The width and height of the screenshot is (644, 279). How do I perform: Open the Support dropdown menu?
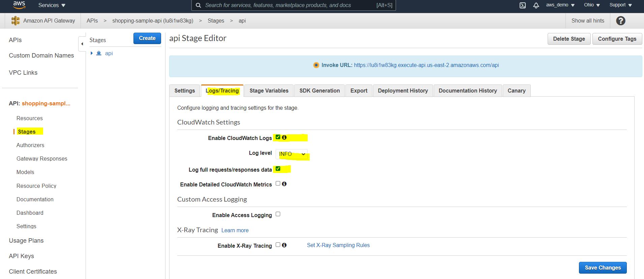point(620,5)
